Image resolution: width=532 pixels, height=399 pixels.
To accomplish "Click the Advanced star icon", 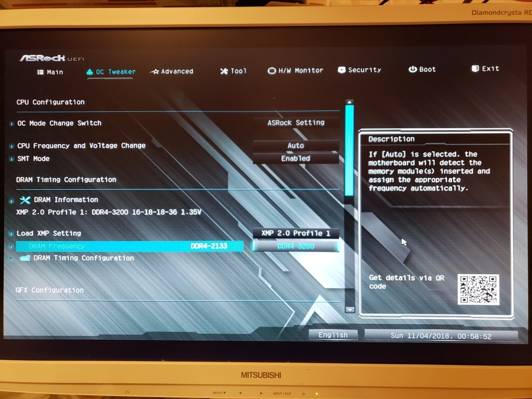I will tap(154, 72).
